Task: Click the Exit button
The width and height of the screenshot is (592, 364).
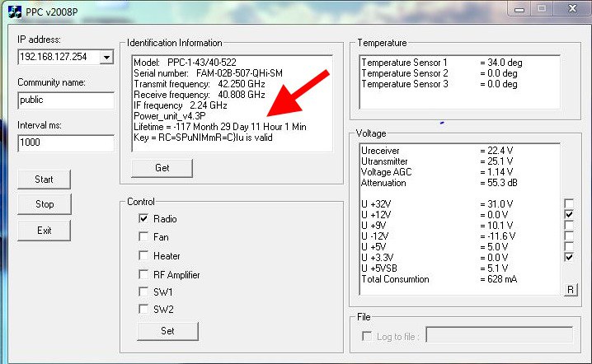Action: pyautogui.click(x=45, y=231)
